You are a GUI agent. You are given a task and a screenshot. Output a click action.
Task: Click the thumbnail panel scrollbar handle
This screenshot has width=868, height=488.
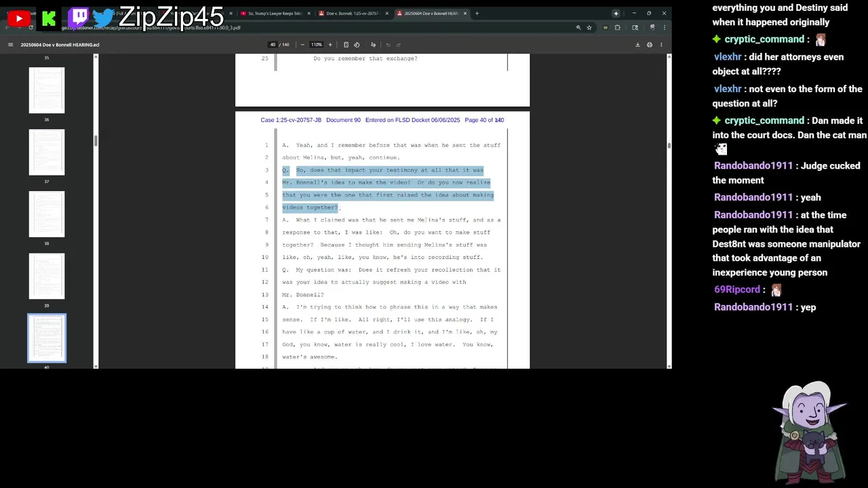coord(96,140)
